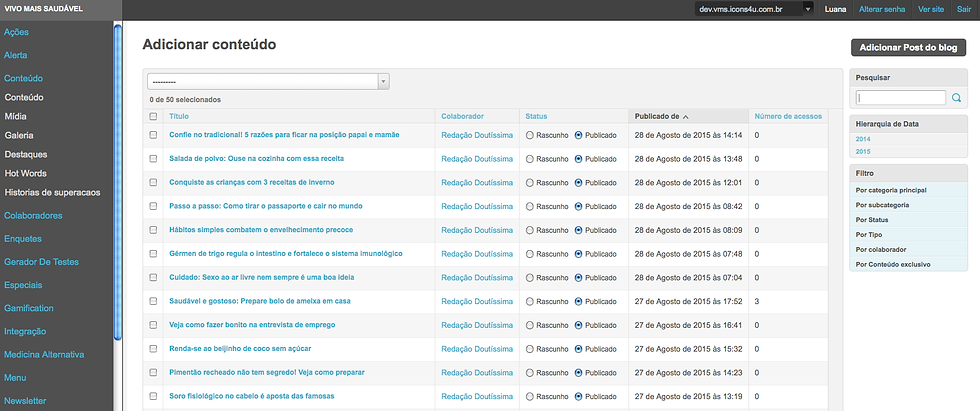
Task: Click the Ver site link
Action: point(931,9)
